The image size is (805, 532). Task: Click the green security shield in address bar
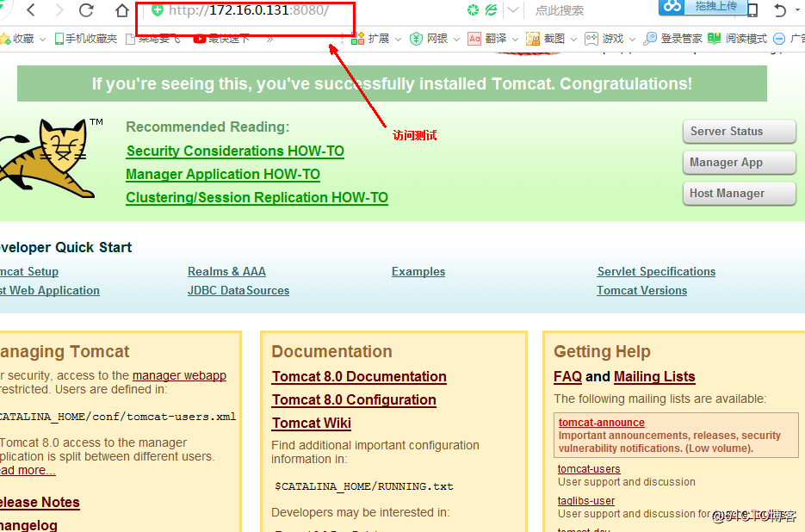(158, 9)
